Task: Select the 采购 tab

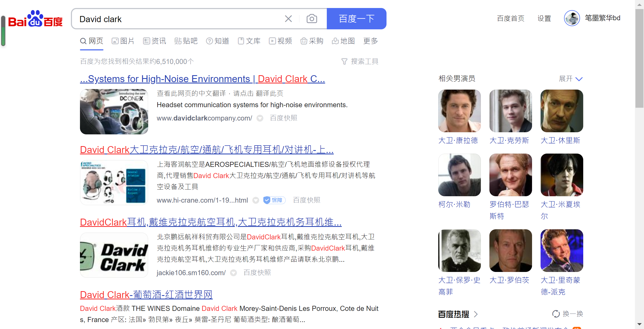Action: [x=312, y=41]
